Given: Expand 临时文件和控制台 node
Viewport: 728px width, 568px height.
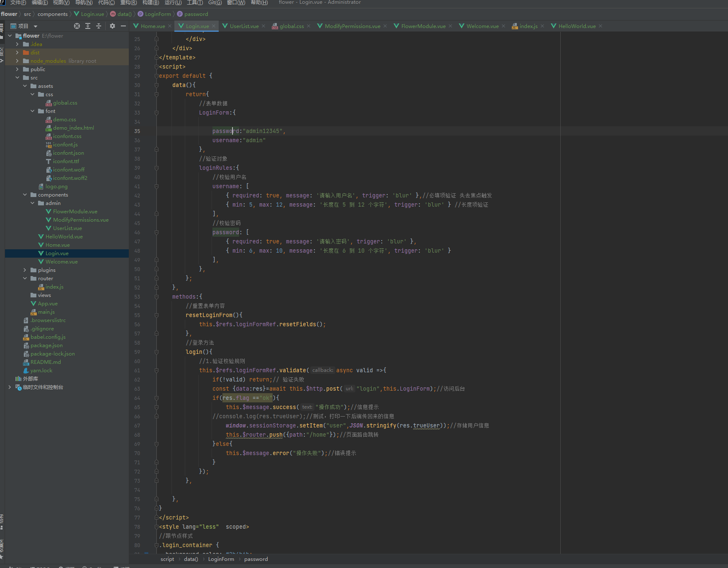Looking at the screenshot, I should [x=10, y=387].
